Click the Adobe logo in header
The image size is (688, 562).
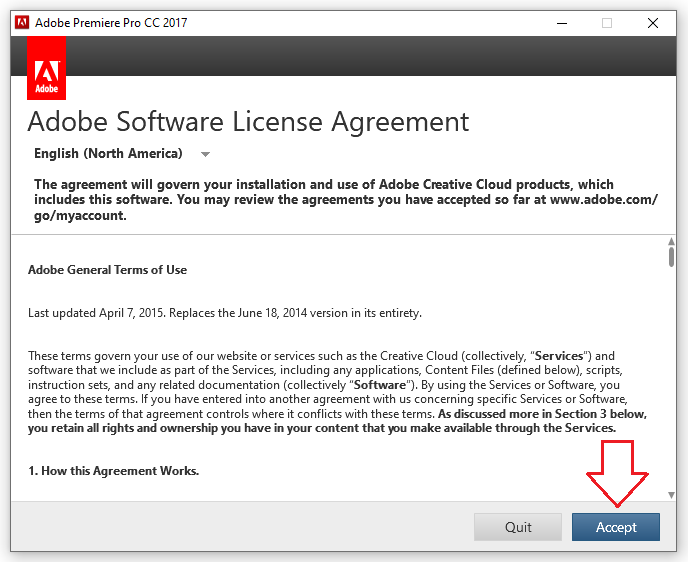tap(47, 68)
